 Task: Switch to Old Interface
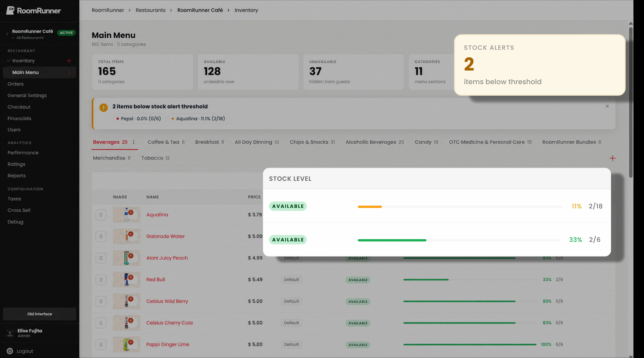[40, 314]
